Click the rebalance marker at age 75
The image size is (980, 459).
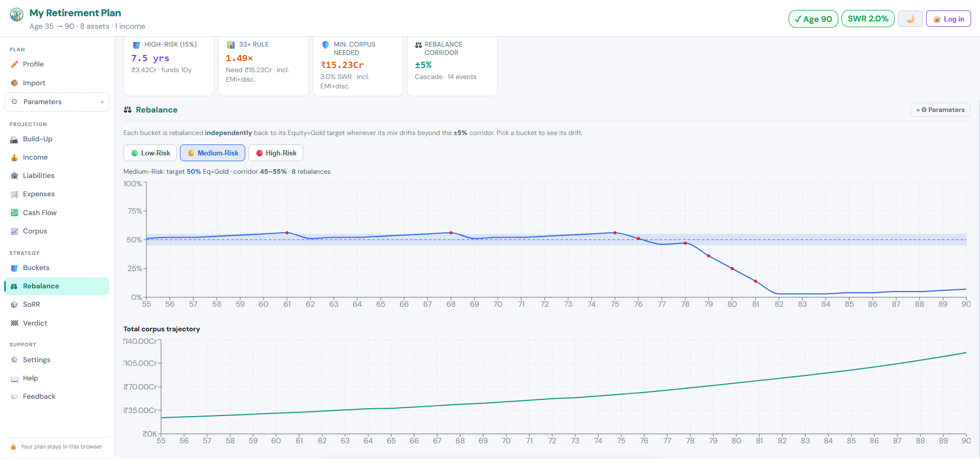click(x=615, y=233)
